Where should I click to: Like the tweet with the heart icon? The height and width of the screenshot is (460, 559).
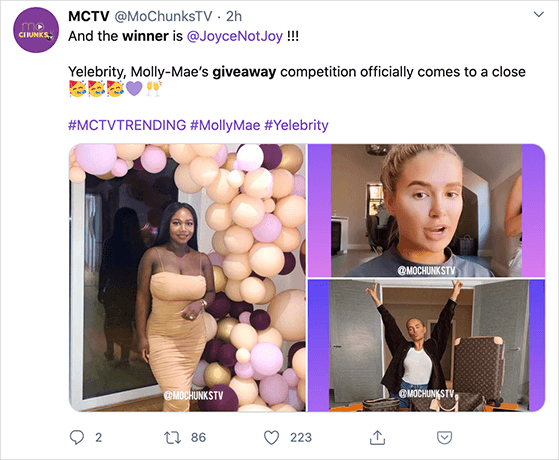(x=271, y=438)
